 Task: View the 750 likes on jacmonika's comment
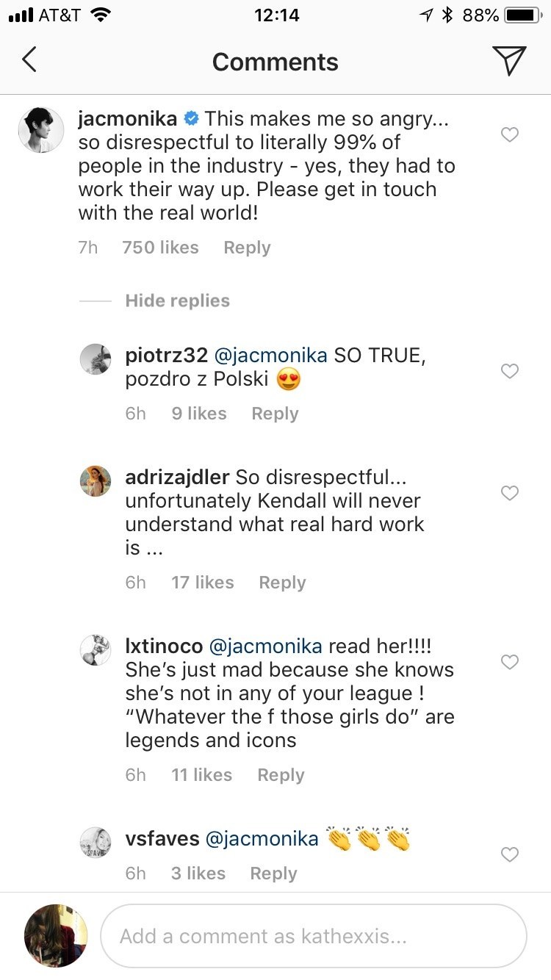click(160, 248)
